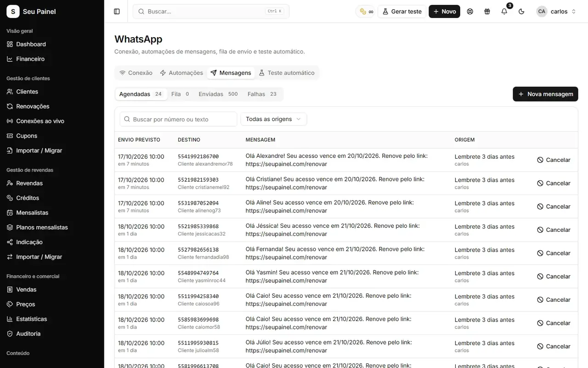Switch to the Automações tab
588x368 pixels.
(181, 73)
